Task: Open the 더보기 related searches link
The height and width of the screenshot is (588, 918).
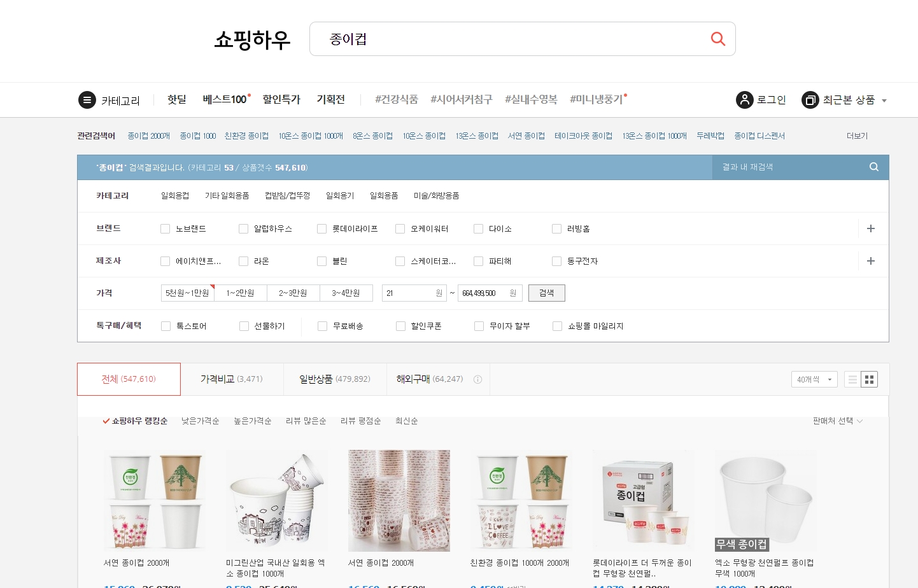Action: [x=857, y=136]
